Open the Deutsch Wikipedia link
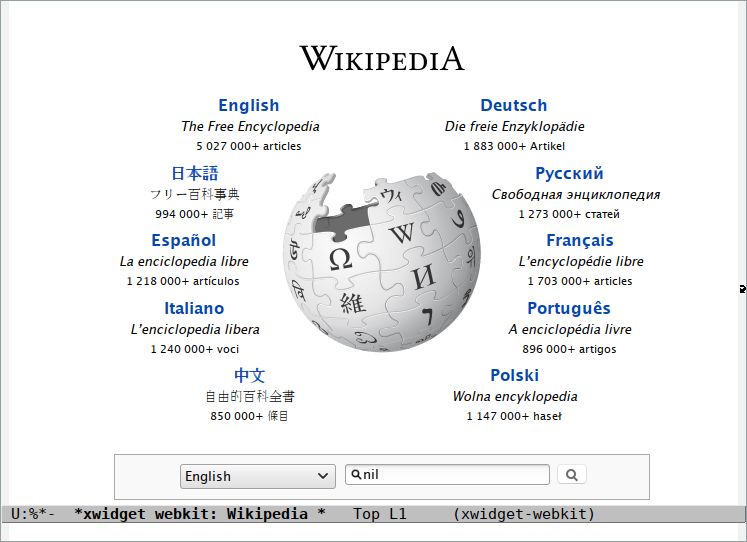The image size is (747, 542). [514, 105]
